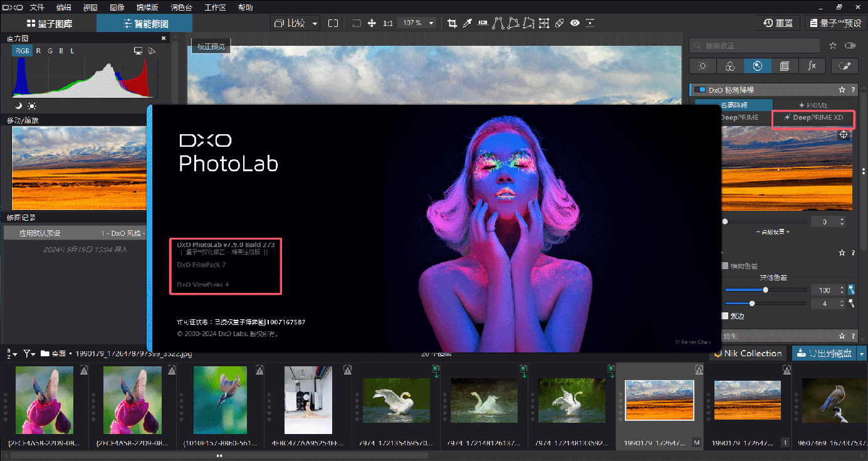Launch Nik Collection

tap(747, 354)
